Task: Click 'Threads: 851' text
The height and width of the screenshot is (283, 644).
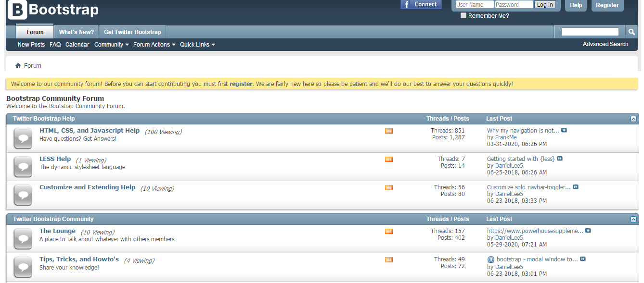Action: tap(448, 130)
